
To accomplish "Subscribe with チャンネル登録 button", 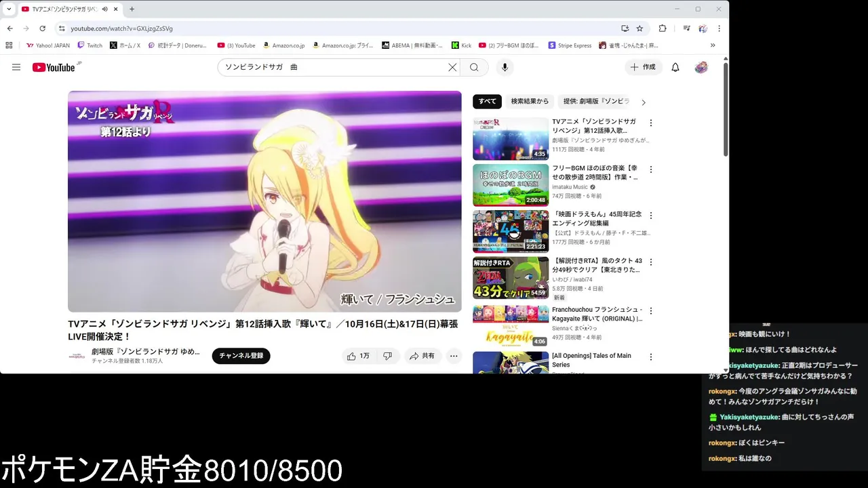I will tap(241, 356).
